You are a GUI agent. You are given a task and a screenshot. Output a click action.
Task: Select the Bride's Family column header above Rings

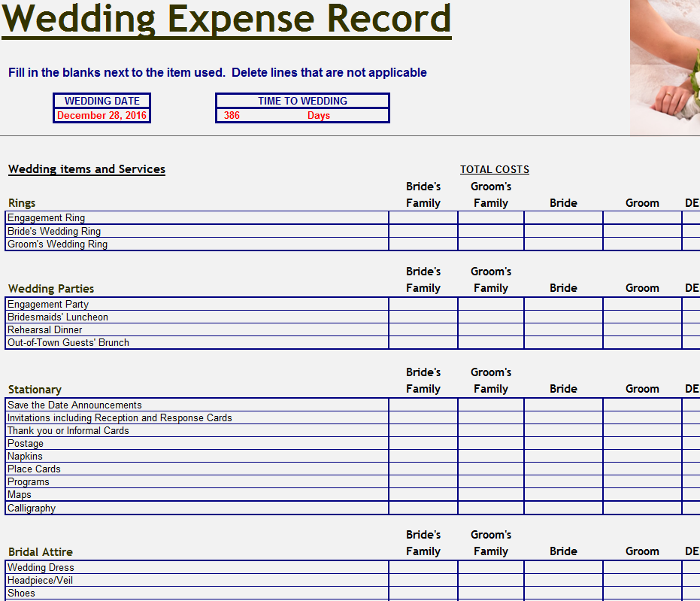coord(423,194)
